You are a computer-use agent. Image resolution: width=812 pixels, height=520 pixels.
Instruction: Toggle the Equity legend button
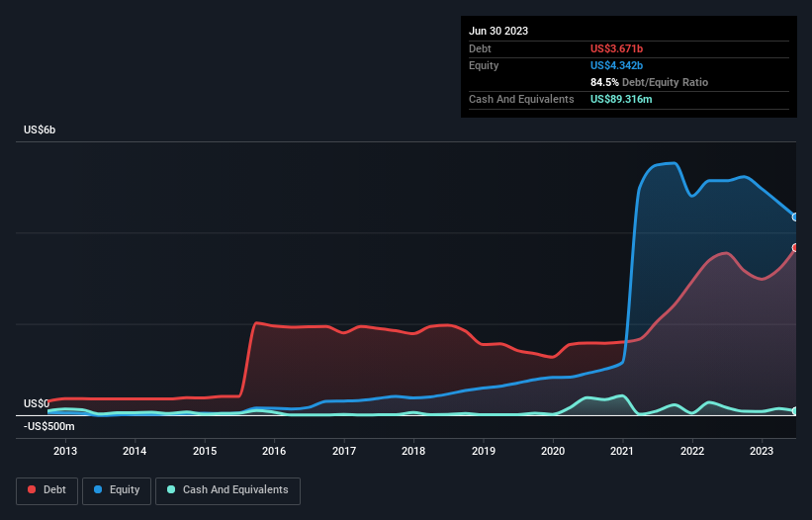117,490
